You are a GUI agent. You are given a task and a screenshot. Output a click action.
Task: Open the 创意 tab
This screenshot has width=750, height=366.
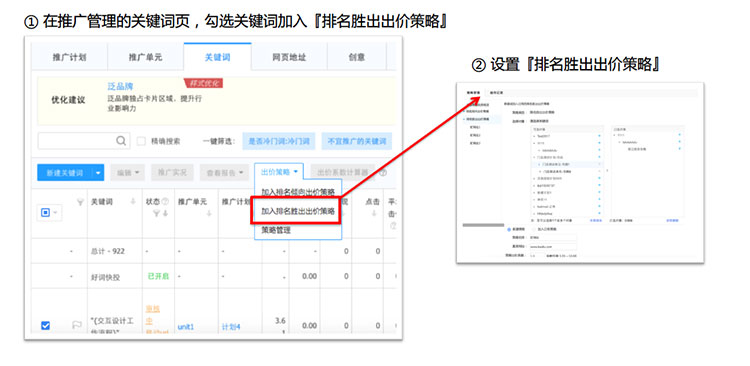click(x=357, y=57)
